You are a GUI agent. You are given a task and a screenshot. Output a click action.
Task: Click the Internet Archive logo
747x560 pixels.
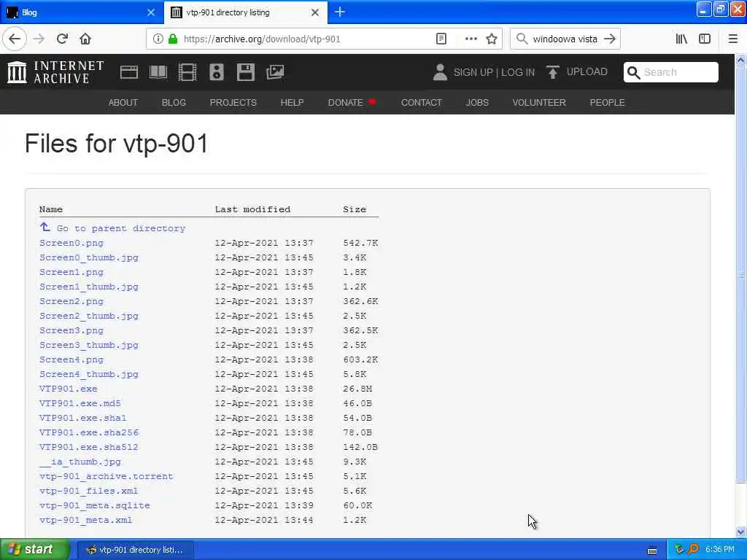[55, 72]
